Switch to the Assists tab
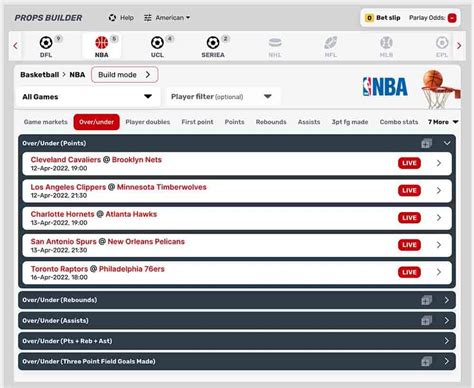474x388 pixels. tap(309, 122)
